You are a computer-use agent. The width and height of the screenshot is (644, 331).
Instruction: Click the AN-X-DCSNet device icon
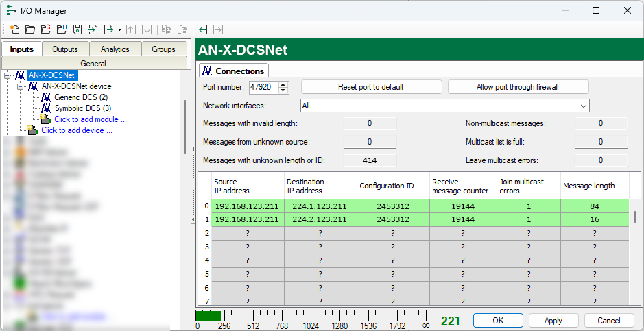click(x=34, y=86)
